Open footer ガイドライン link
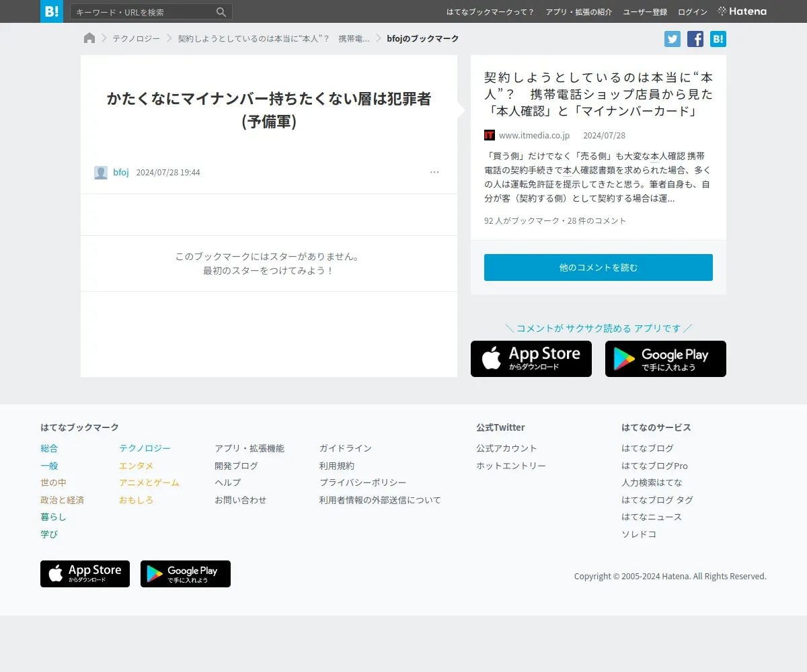The width and height of the screenshot is (807, 672). (x=346, y=448)
